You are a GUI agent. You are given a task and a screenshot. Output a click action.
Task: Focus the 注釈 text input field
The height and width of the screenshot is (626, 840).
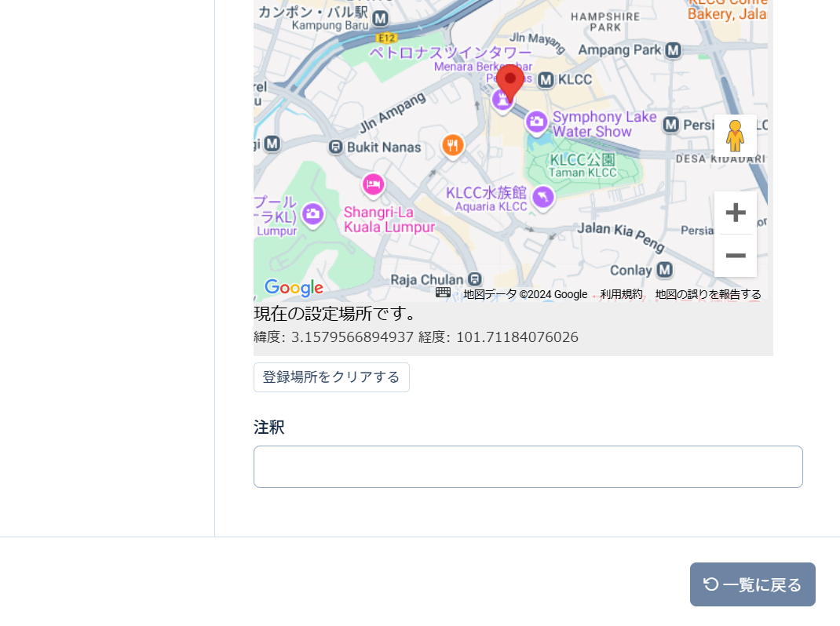(x=528, y=467)
